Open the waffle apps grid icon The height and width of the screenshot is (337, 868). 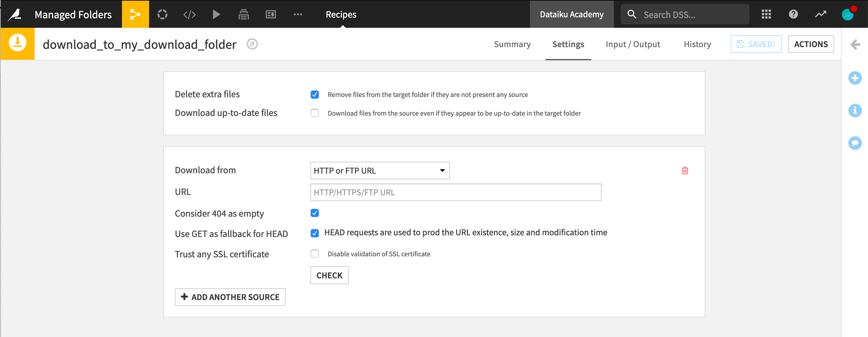pyautogui.click(x=766, y=14)
